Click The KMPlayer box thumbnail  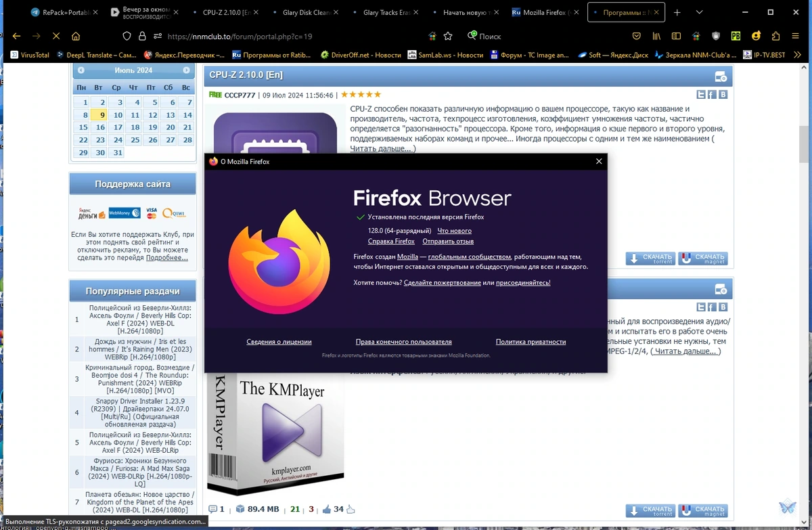pos(275,433)
